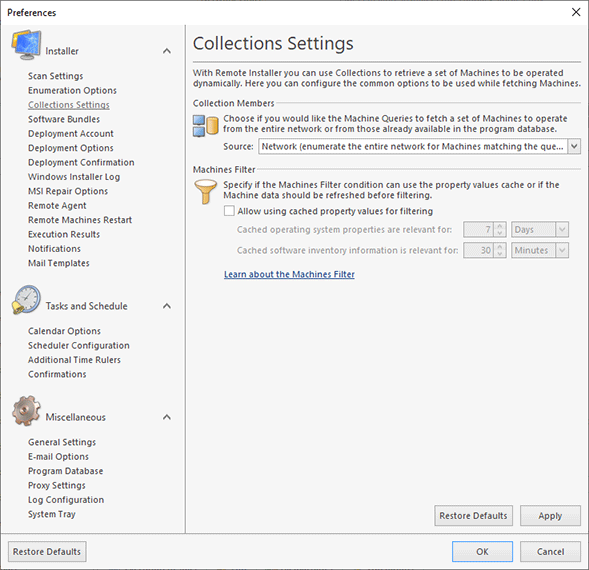The image size is (589, 570).
Task: Click the Machines Filter funnel icon
Action: (x=205, y=192)
